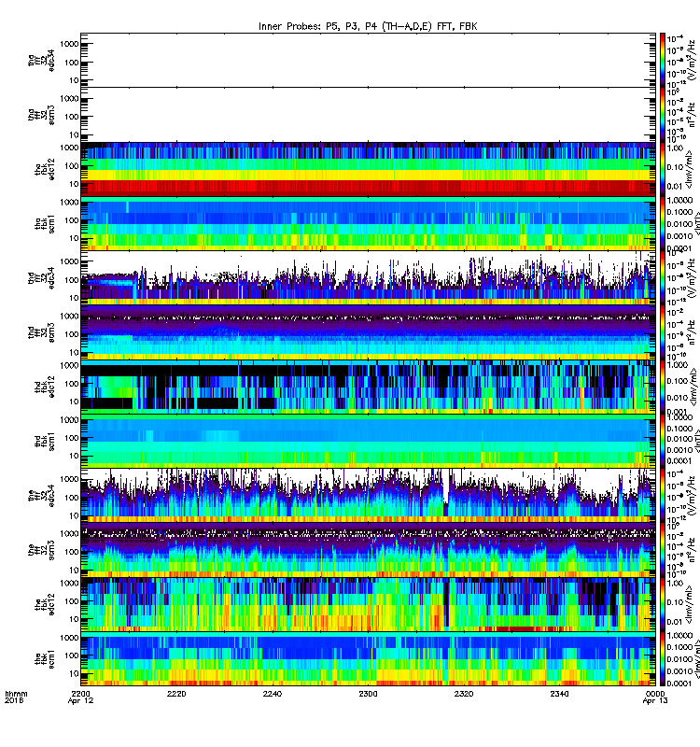Click the tha fbk edc12 spectrogram with red band

(x=368, y=170)
